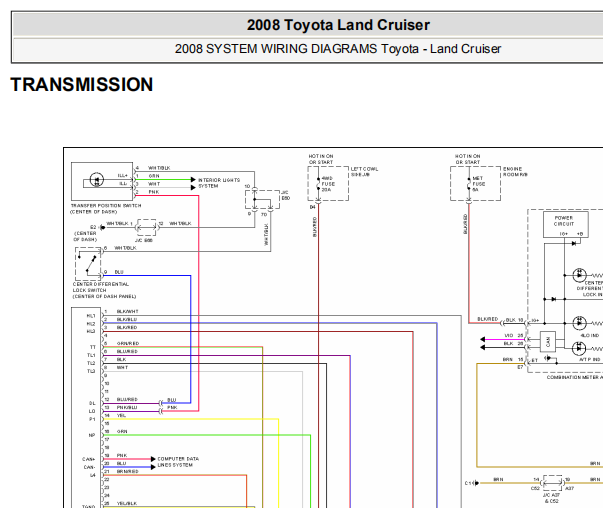Click the 'J/C E60' junction connector box
This screenshot has height=508, width=603.
262,200
